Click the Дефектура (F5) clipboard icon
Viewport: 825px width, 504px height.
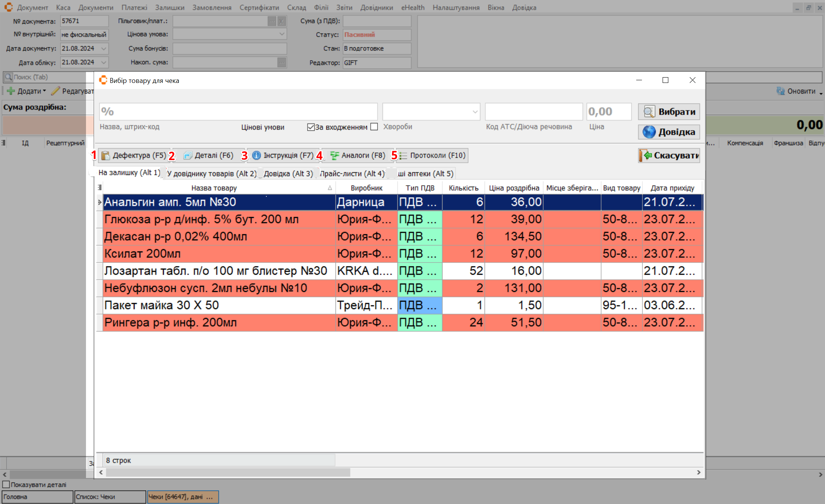[x=105, y=156]
